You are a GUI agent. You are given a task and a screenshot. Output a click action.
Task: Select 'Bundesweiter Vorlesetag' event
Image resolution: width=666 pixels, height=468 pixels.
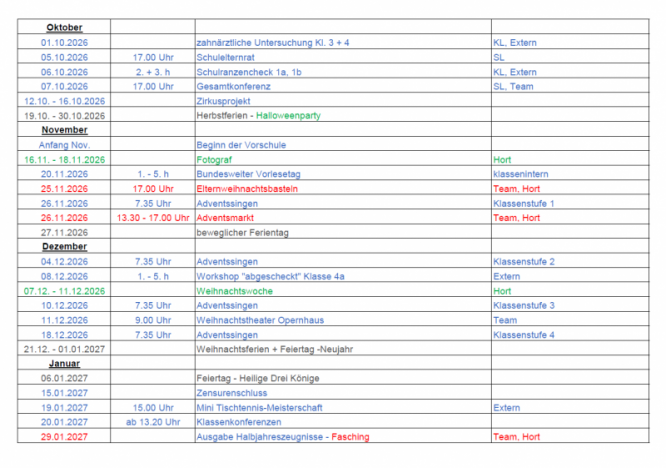point(248,174)
